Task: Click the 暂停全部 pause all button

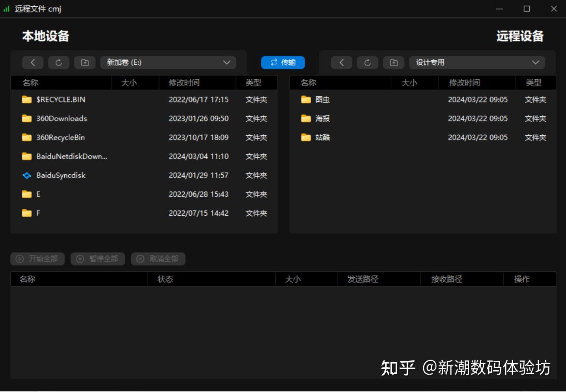Action: click(x=98, y=259)
